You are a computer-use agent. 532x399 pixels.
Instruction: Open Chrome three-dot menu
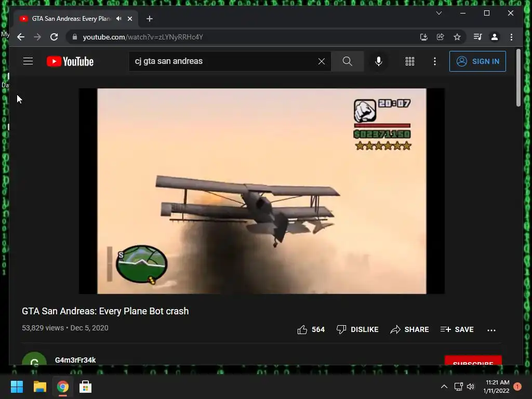511,37
